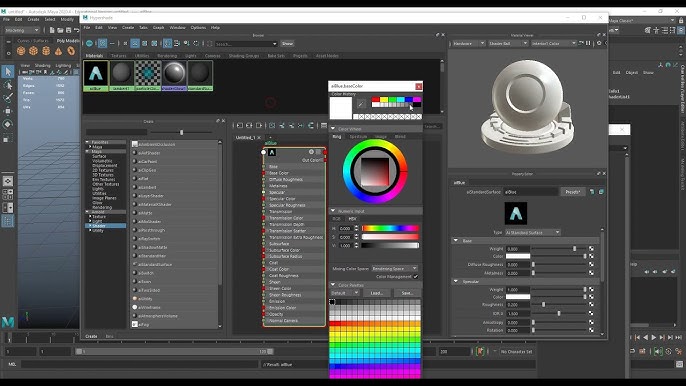Viewport: 686px width, 386px height.
Task: Click the map button beside Specular Roughness
Action: point(591,305)
